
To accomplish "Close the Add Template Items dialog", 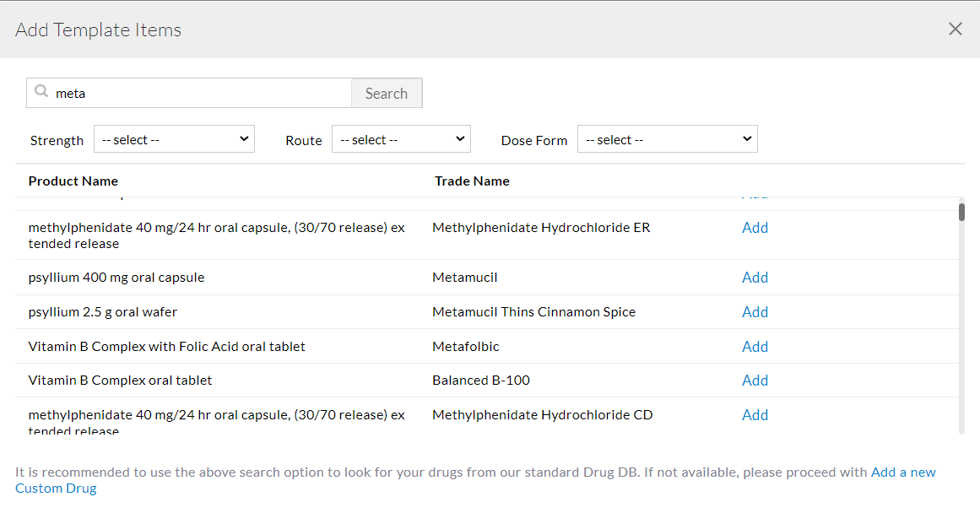I will click(x=955, y=30).
